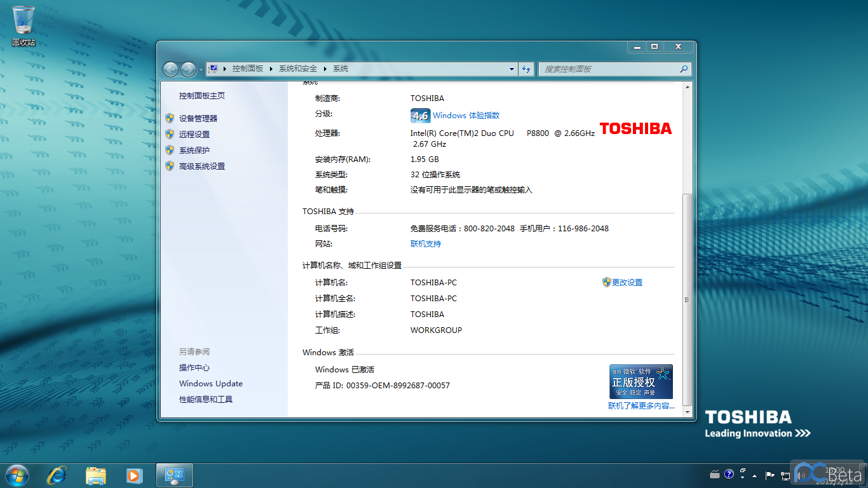This screenshot has height=488, width=868.
Task: Click shield icon beside 系统保护
Action: pos(170,150)
